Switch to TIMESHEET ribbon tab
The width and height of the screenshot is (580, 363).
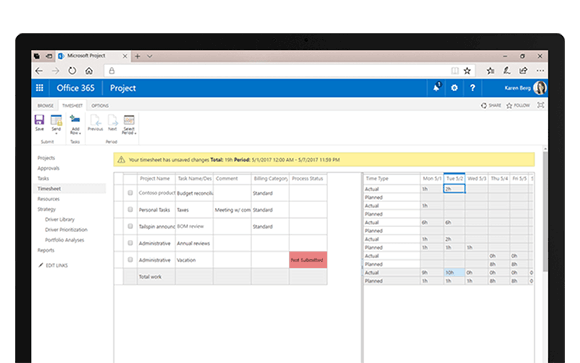72,105
